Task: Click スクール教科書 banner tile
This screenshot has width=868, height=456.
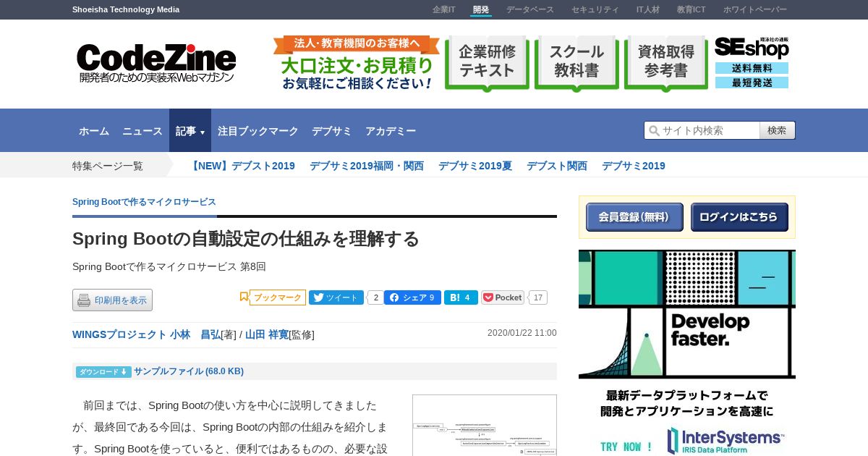Action: 576,64
